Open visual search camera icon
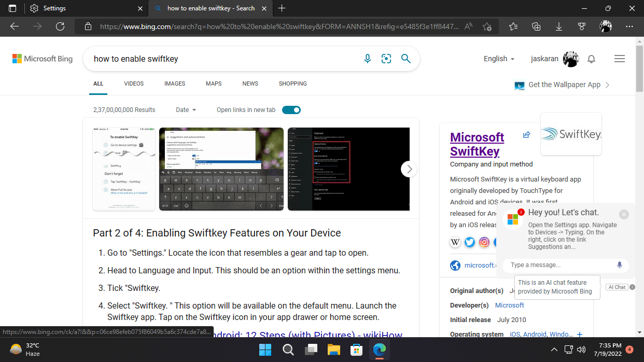This screenshot has height=362, width=644. pyautogui.click(x=386, y=59)
